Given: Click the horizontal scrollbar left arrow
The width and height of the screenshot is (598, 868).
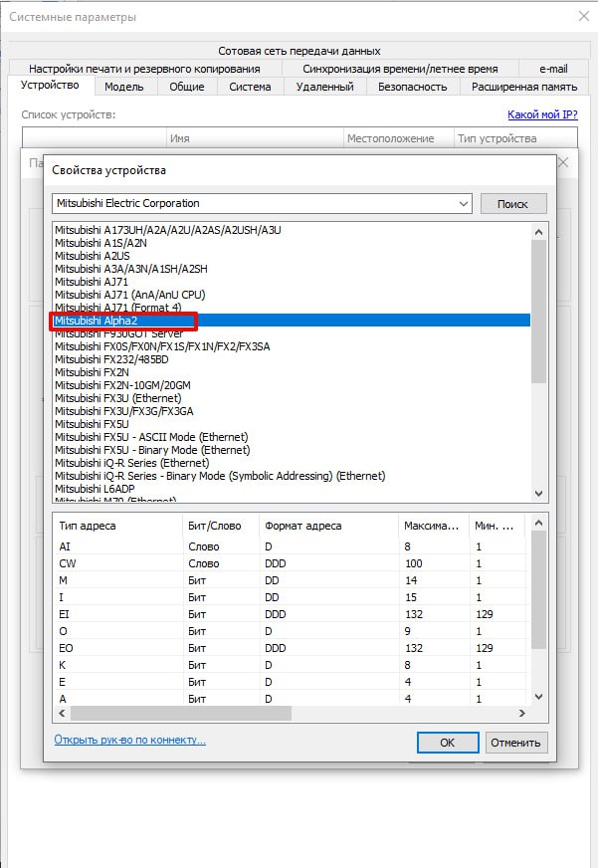Looking at the screenshot, I should tap(62, 714).
